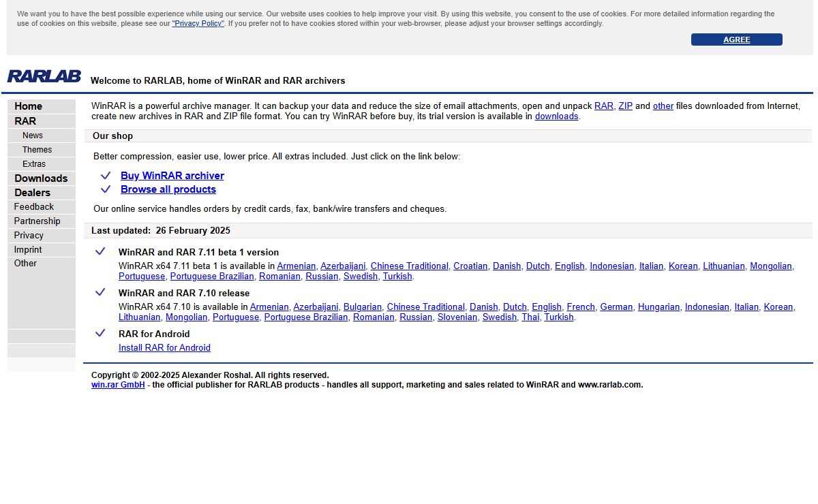
Task: Click the 'WinRAR and RAR 7.11 beta 1 version' heading
Action: 198,253
